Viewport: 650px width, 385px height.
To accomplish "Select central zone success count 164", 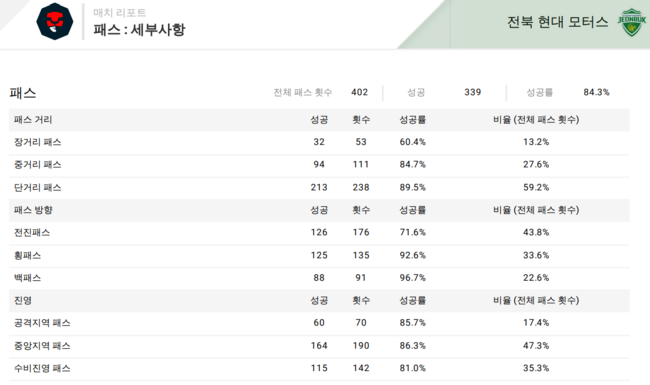I will pos(319,346).
